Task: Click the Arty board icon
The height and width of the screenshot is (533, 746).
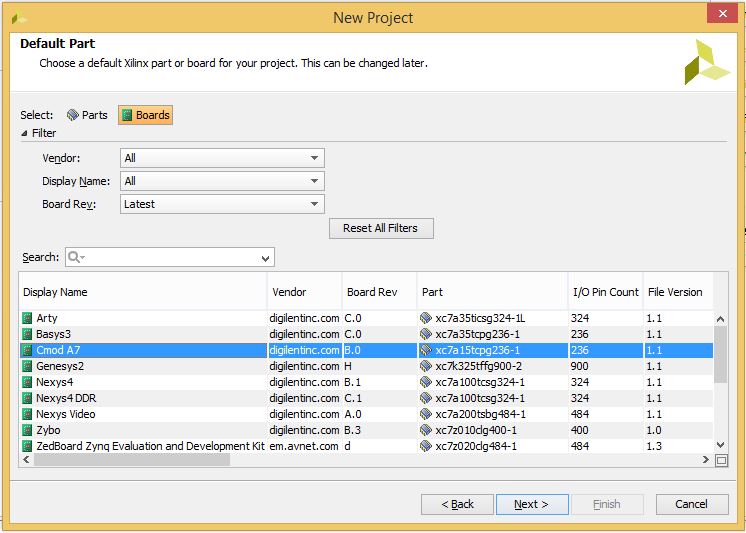Action: click(x=27, y=318)
